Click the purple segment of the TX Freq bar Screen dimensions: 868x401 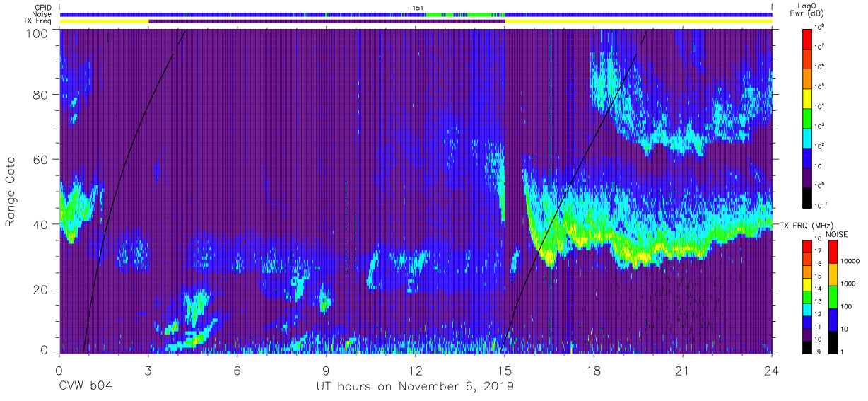(x=327, y=21)
